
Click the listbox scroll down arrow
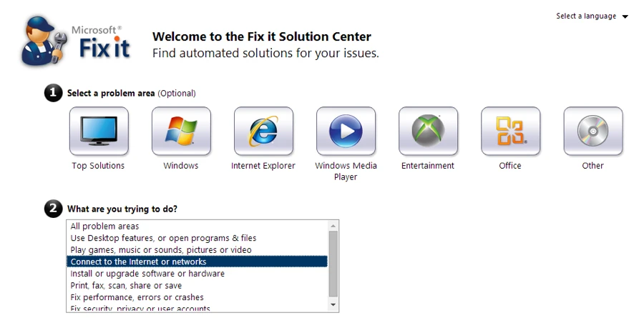[333, 304]
